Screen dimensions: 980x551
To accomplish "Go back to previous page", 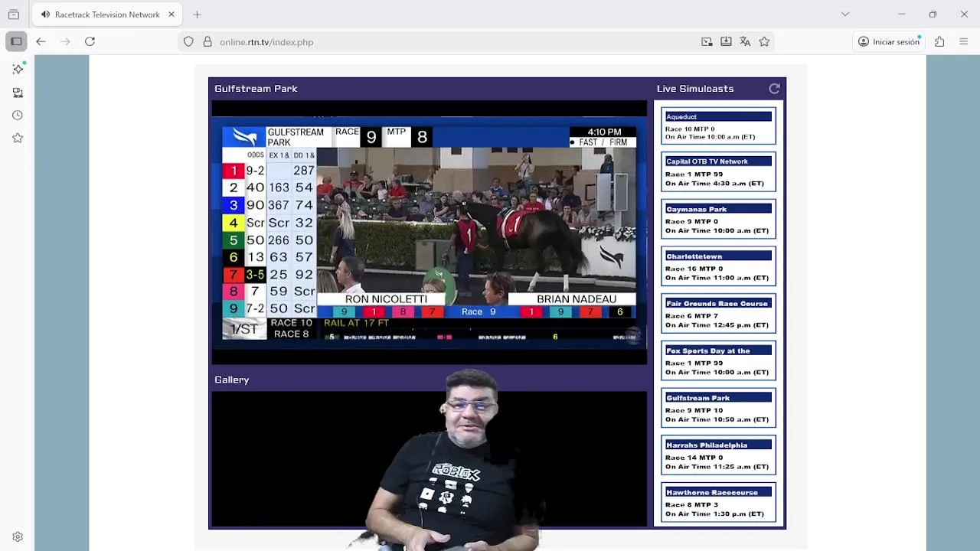I will pyautogui.click(x=41, y=42).
